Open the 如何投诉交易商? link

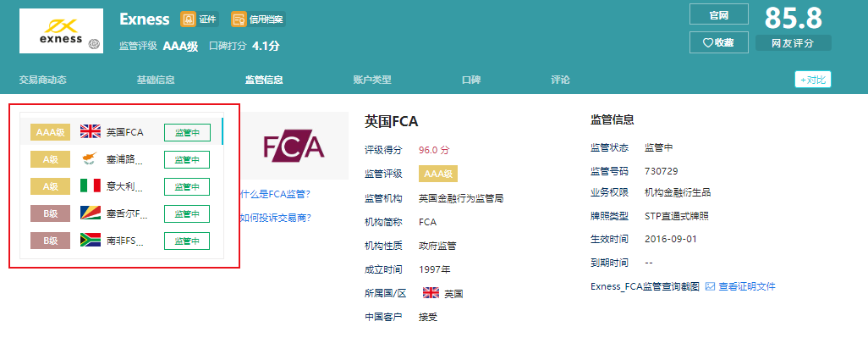point(275,218)
